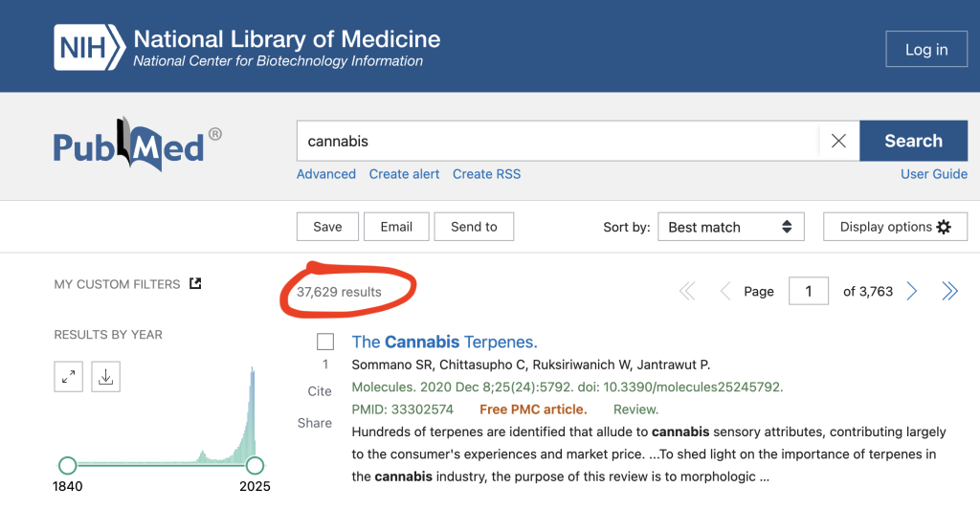Click the NIH National Library of Medicine logo
The image size is (980, 509).
[248, 49]
